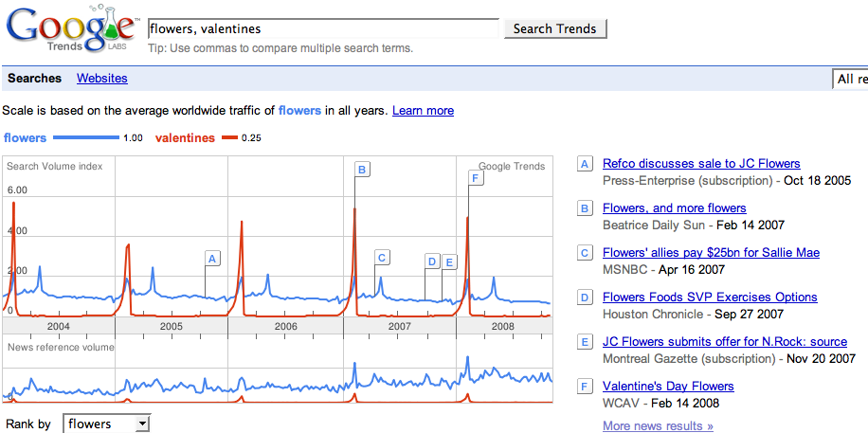This screenshot has height=433, width=868.
Task: Click the D news marker icon in the list
Action: 585,298
